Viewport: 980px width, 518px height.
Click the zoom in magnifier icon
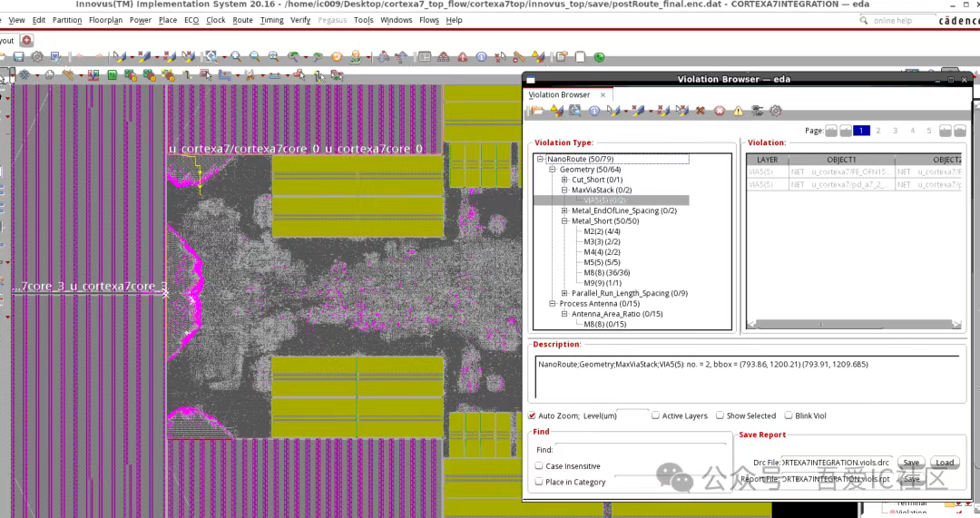point(236,57)
